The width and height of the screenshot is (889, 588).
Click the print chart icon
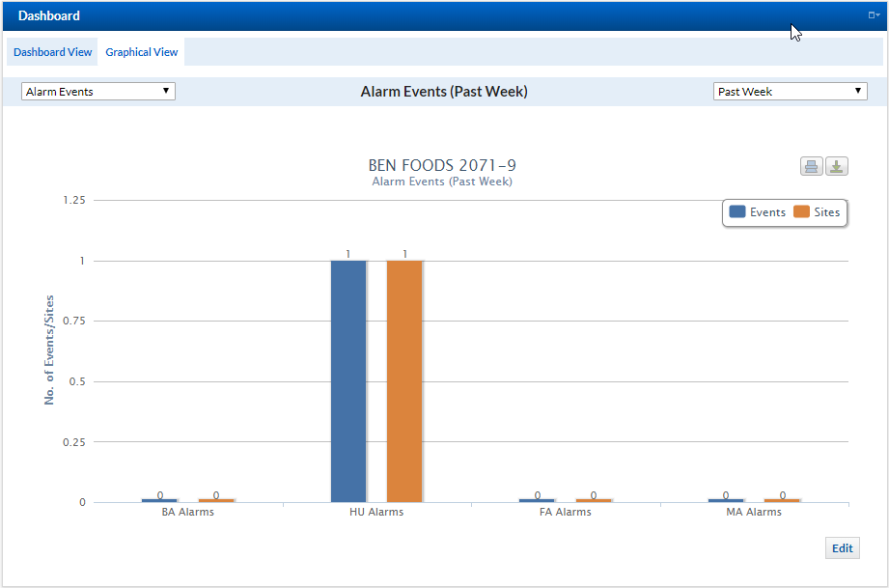coord(811,167)
